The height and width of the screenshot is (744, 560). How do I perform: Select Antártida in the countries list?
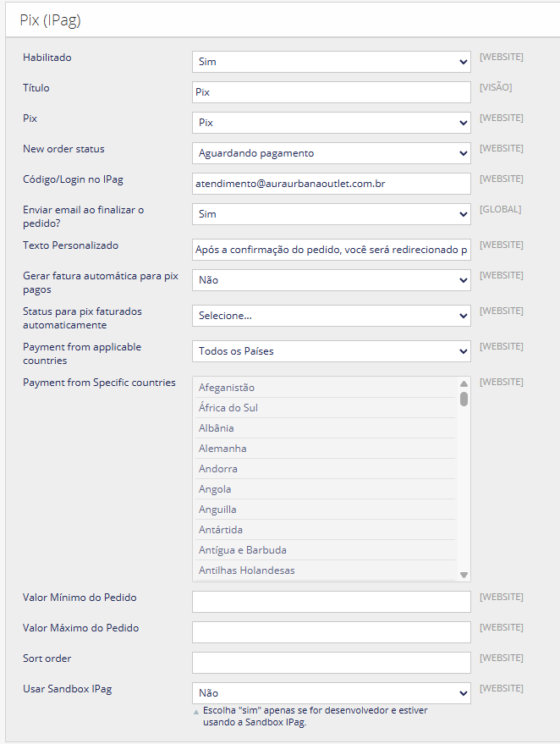tap(221, 530)
